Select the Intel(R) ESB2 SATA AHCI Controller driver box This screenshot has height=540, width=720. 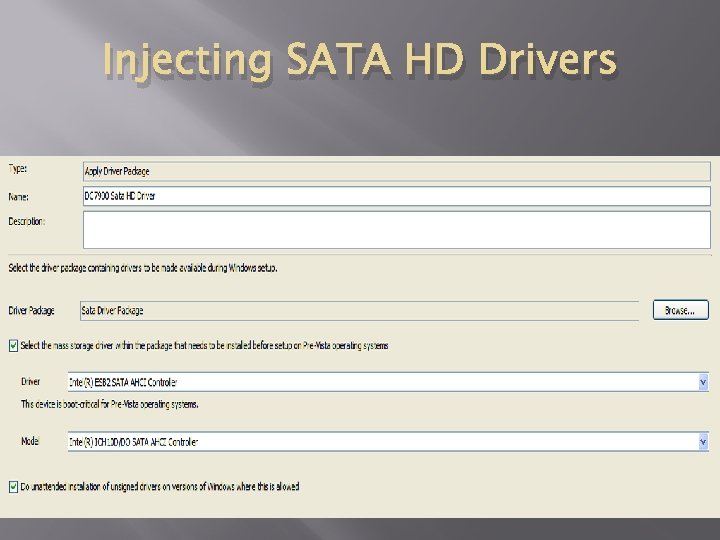(x=388, y=382)
